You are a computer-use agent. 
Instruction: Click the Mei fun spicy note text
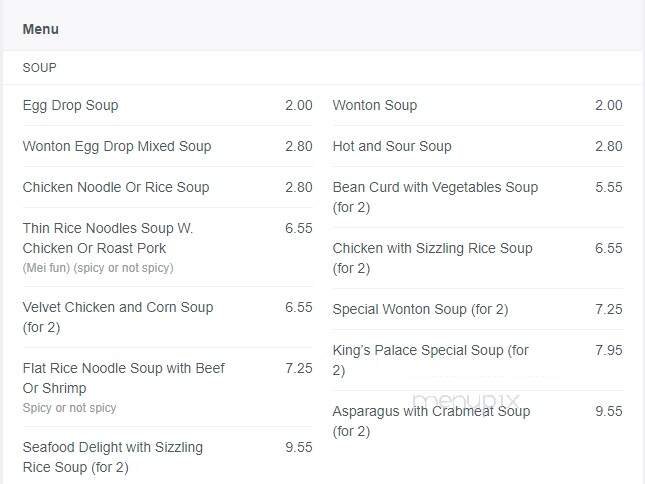pyautogui.click(x=98, y=268)
